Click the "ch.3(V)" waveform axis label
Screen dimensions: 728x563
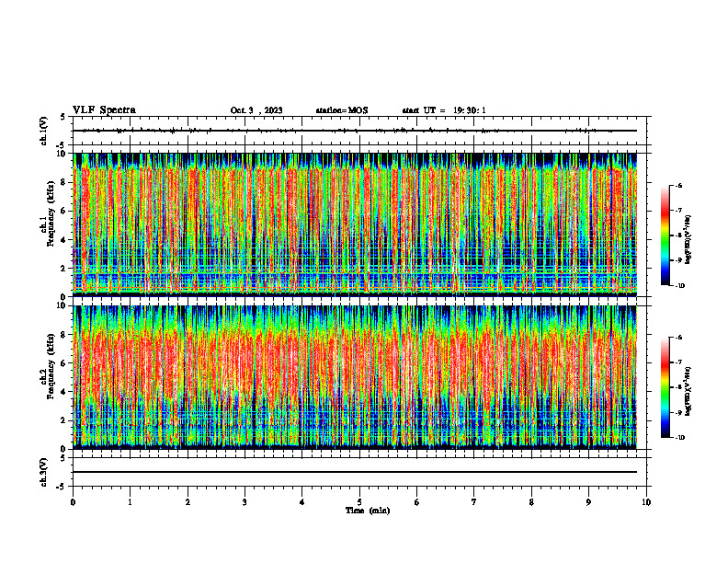point(44,472)
